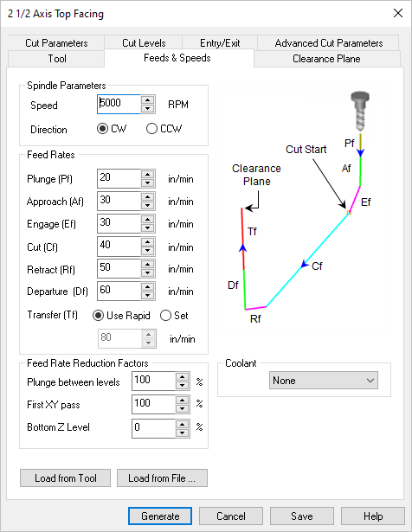412x532 pixels.
Task: Increase Approach (Af) feed rate
Action: 148,196
